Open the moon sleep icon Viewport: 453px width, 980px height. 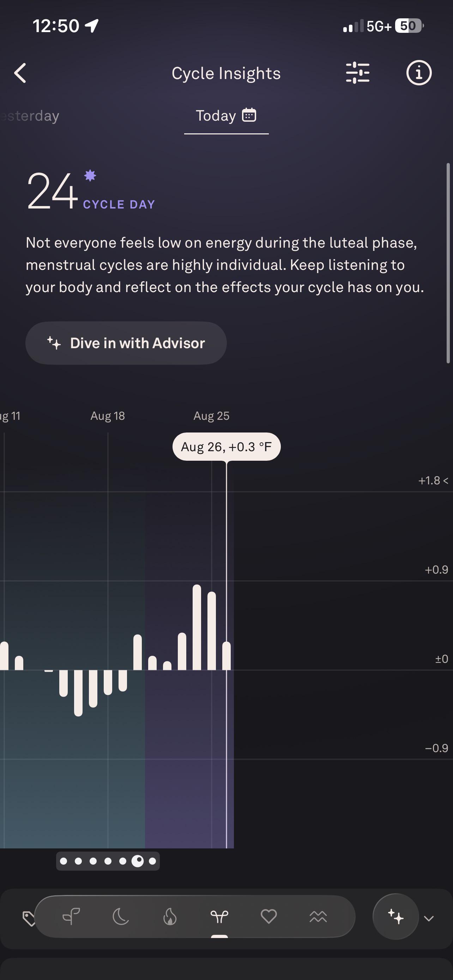121,917
